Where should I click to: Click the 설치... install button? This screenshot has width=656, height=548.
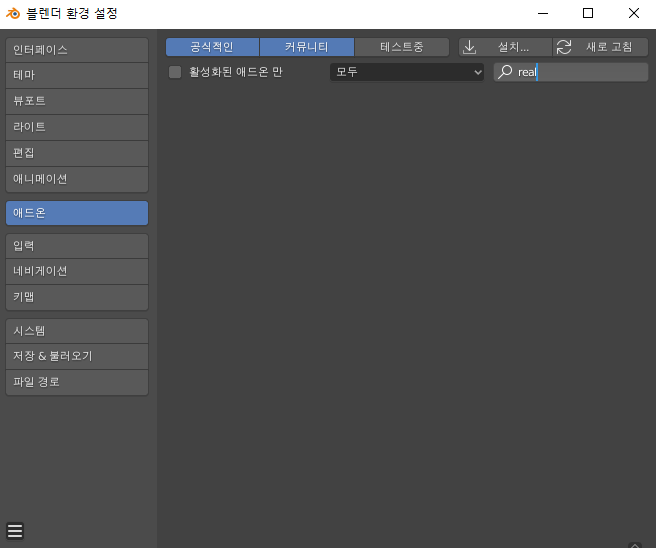coord(505,47)
